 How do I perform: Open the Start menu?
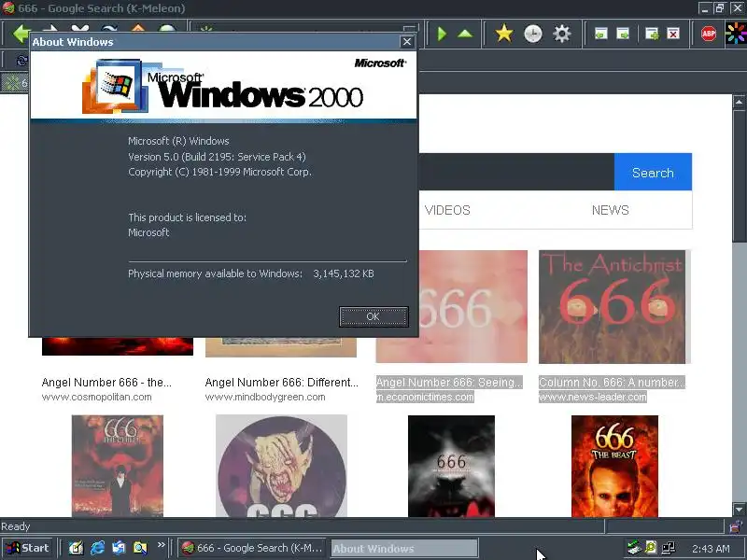[27, 548]
